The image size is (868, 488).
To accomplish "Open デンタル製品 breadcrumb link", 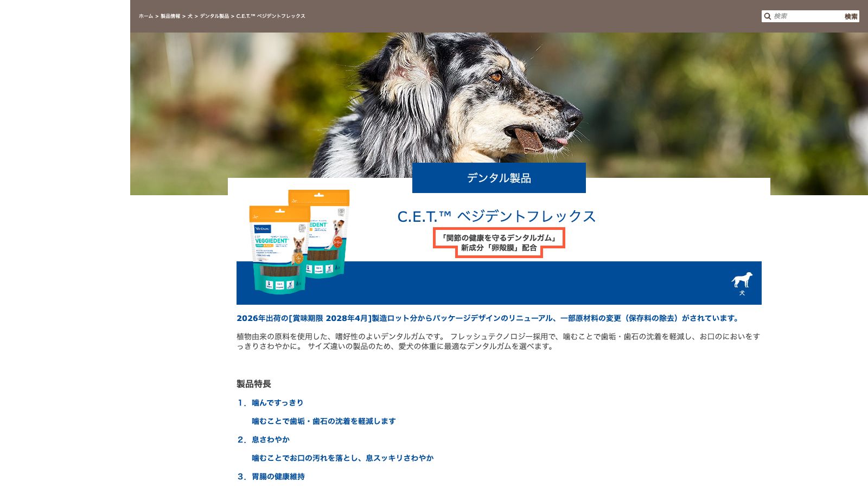I will [214, 16].
